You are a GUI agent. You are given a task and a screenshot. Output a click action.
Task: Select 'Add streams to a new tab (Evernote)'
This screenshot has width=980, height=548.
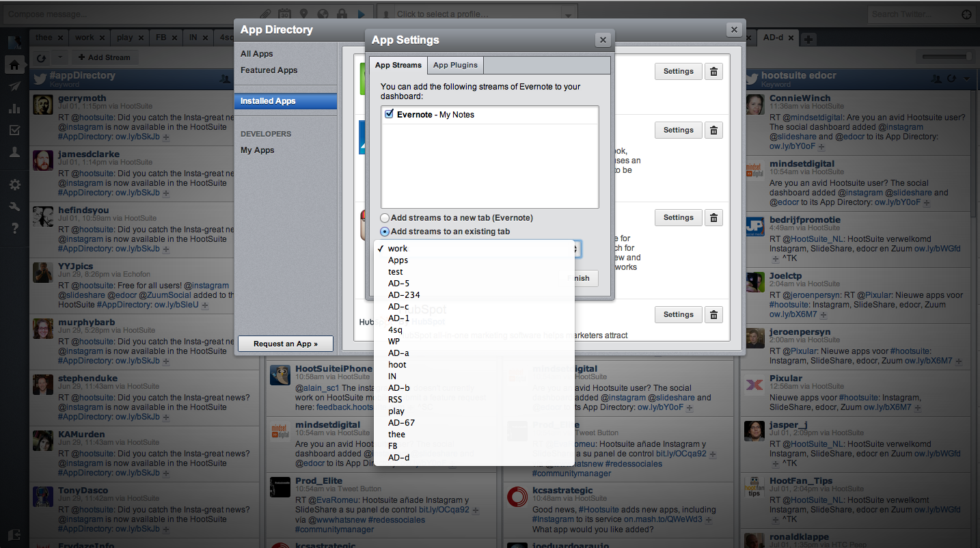[x=385, y=218]
